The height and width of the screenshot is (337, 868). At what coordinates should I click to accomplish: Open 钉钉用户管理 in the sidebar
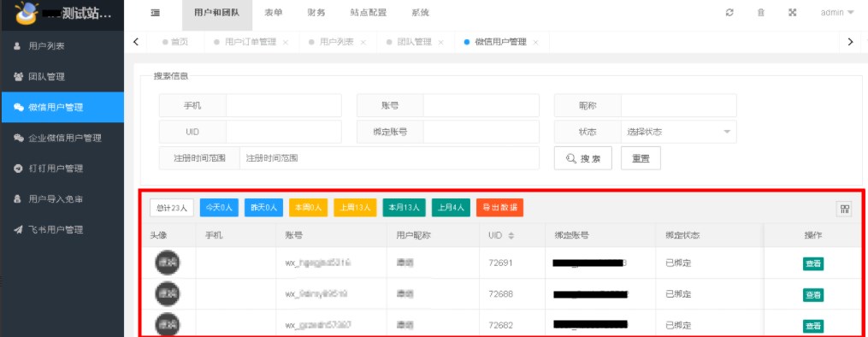pos(62,168)
